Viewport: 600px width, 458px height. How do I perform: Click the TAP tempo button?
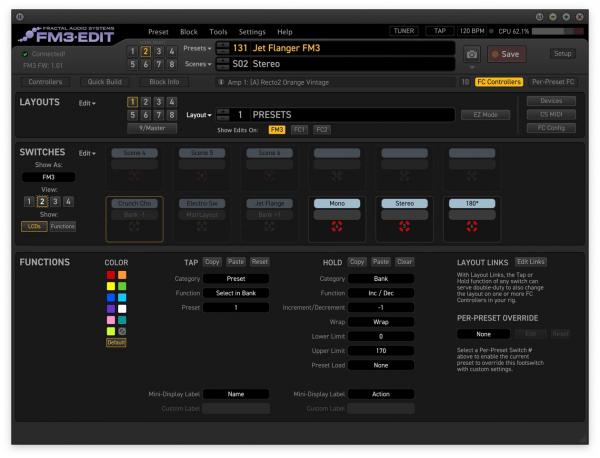[x=440, y=31]
